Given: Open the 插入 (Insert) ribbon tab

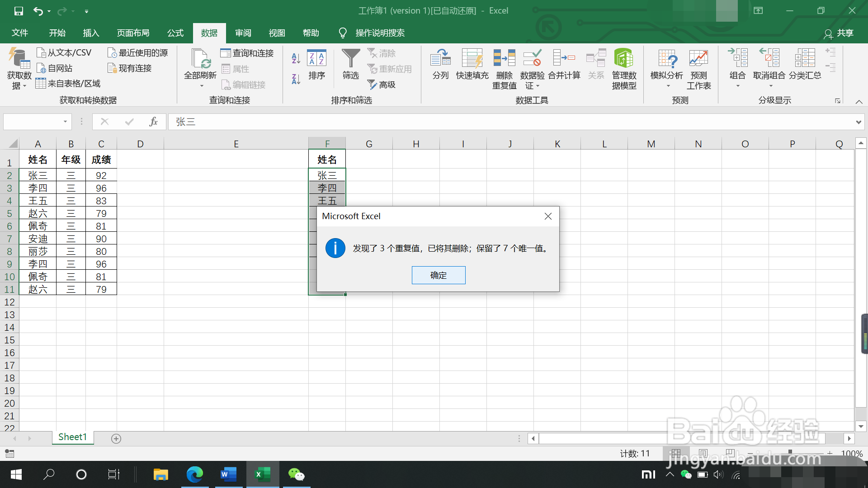Looking at the screenshot, I should 91,33.
